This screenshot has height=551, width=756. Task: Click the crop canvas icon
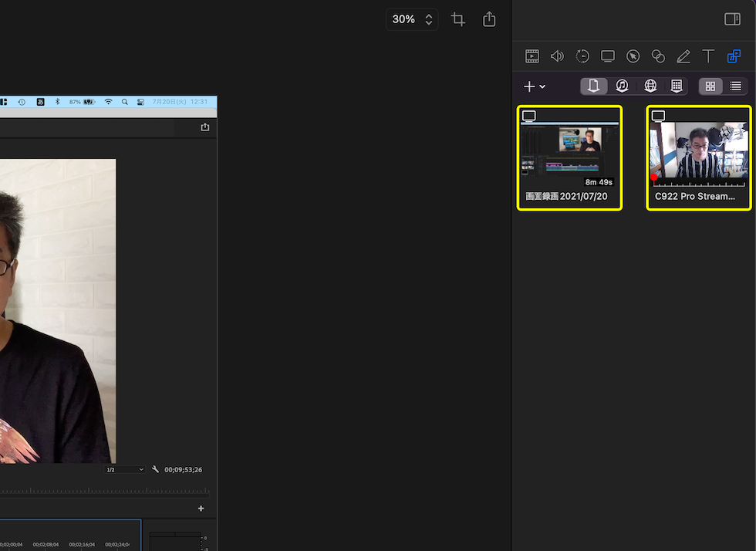click(x=458, y=19)
